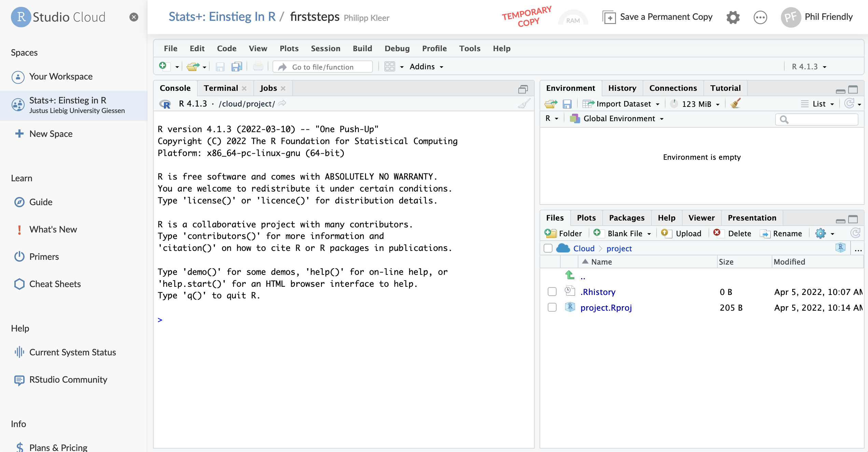Expand the open recent files dropdown arrow
The width and height of the screenshot is (868, 452).
point(204,67)
